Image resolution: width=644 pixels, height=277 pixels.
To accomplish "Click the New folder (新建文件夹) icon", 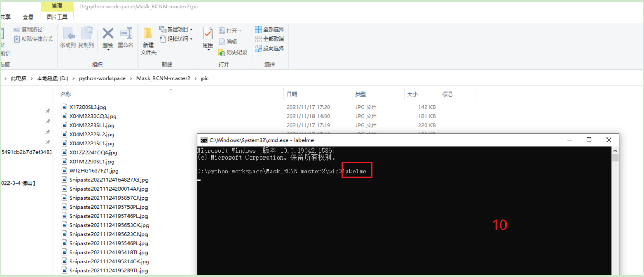I will 148,33.
